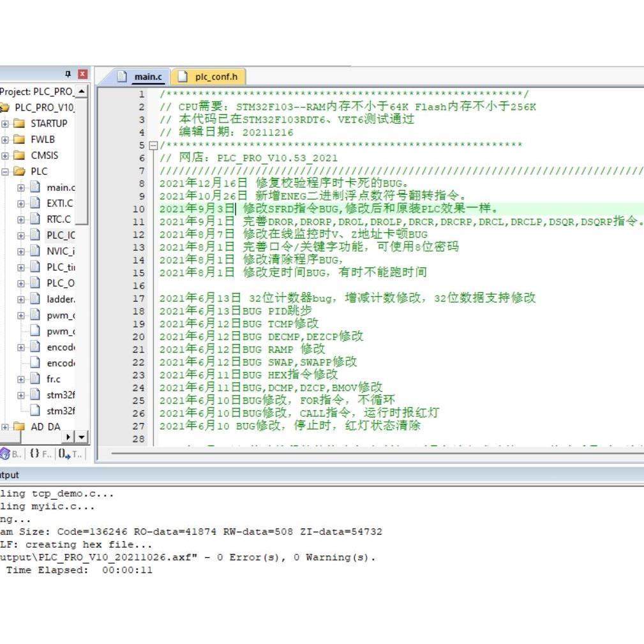Image resolution: width=644 pixels, height=644 pixels.
Task: Expand the CMSIS group
Action: [5, 156]
